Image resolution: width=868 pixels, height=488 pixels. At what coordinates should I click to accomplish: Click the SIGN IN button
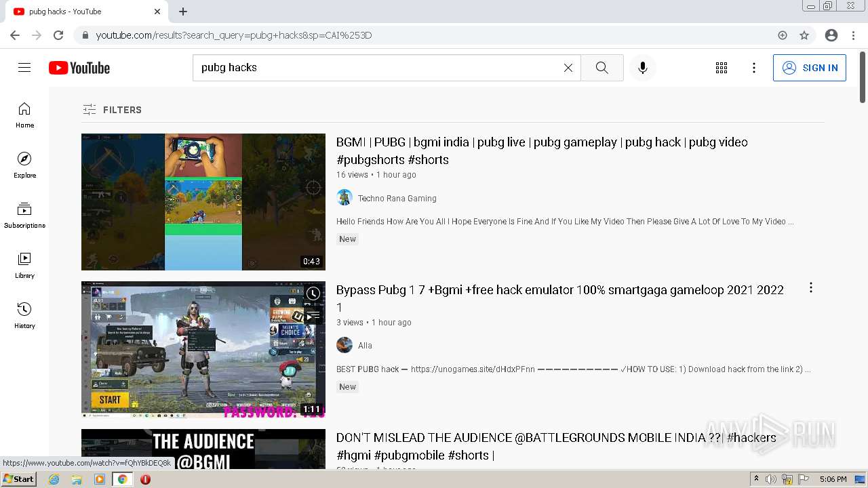pos(810,68)
